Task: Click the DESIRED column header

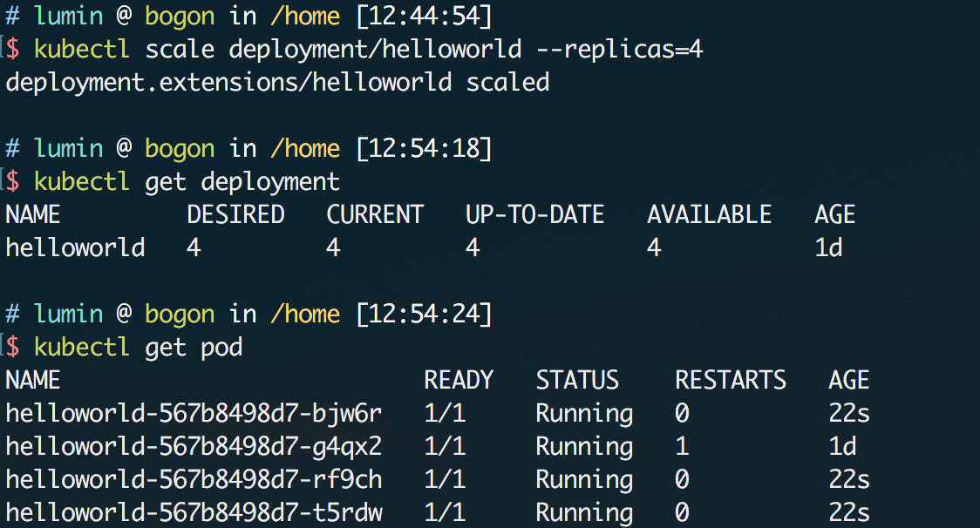Action: coord(235,215)
